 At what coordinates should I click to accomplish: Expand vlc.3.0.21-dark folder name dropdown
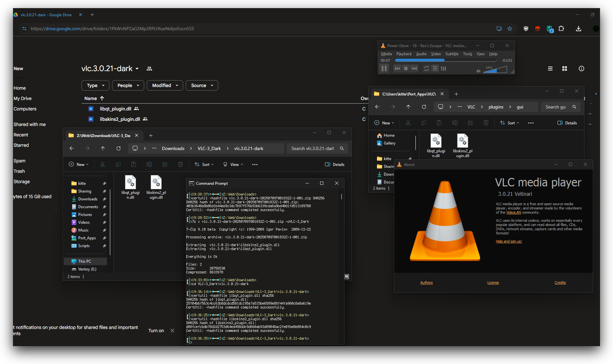tap(137, 69)
